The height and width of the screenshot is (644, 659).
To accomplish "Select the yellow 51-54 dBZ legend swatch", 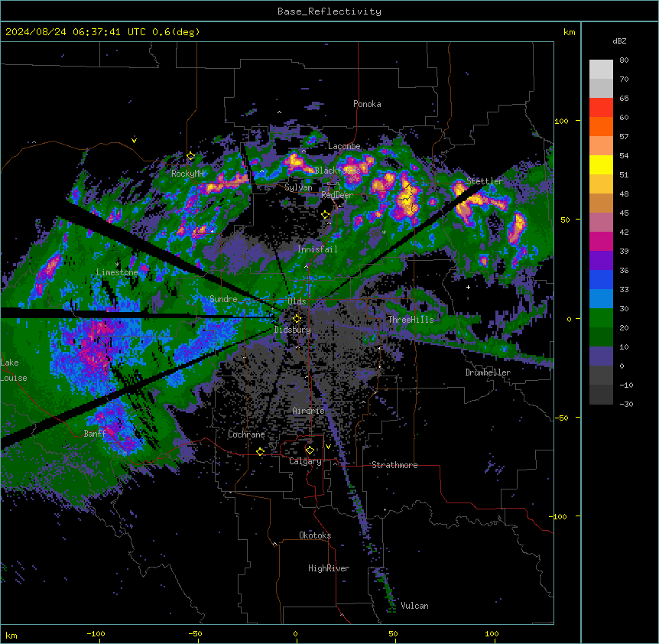I will coord(601,164).
